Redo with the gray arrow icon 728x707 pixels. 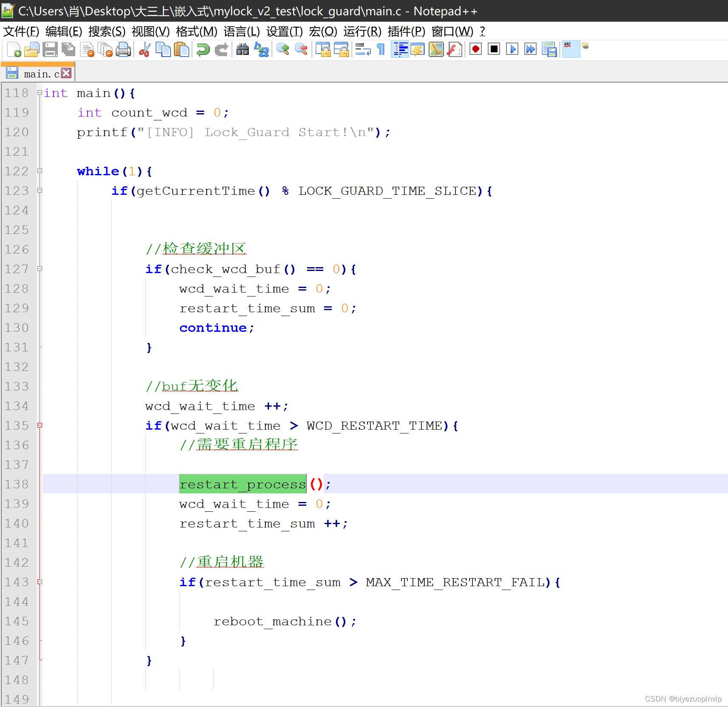pyautogui.click(x=221, y=50)
